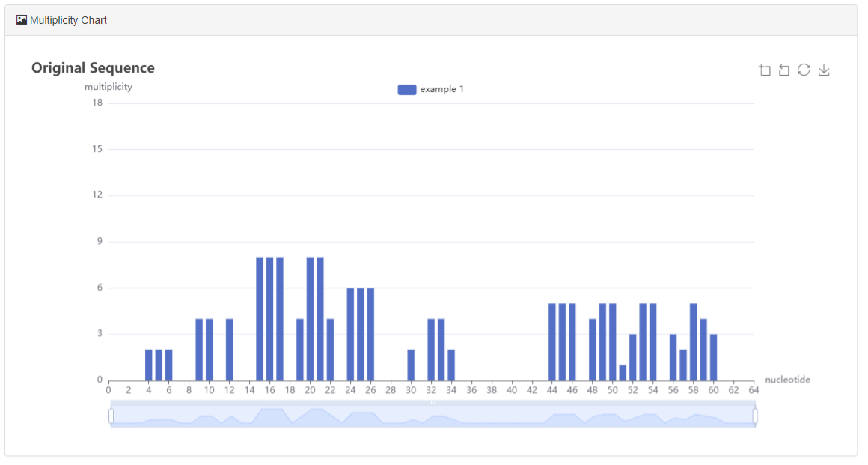The width and height of the screenshot is (868, 465).
Task: Click the left handle of the data zoom slider
Action: [111, 416]
